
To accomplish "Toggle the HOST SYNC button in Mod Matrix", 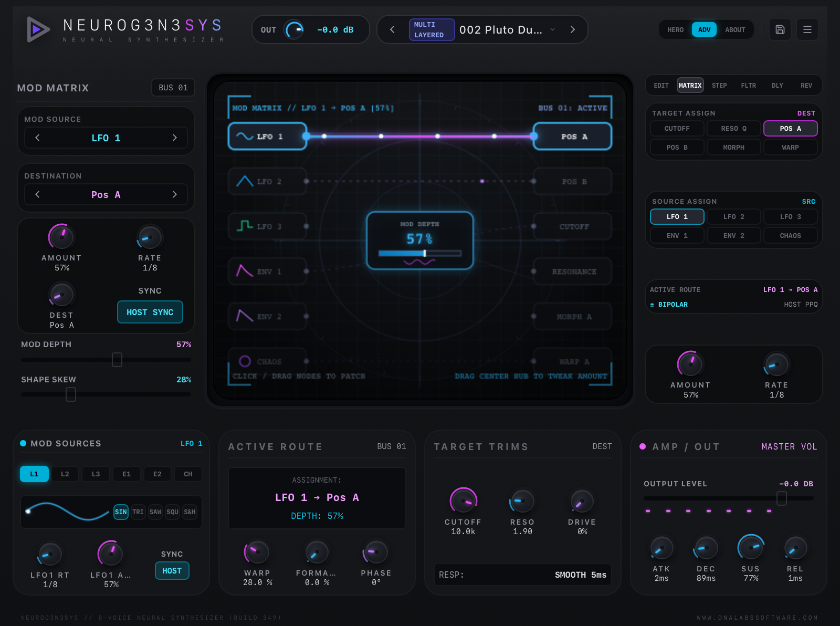I will pyautogui.click(x=150, y=312).
